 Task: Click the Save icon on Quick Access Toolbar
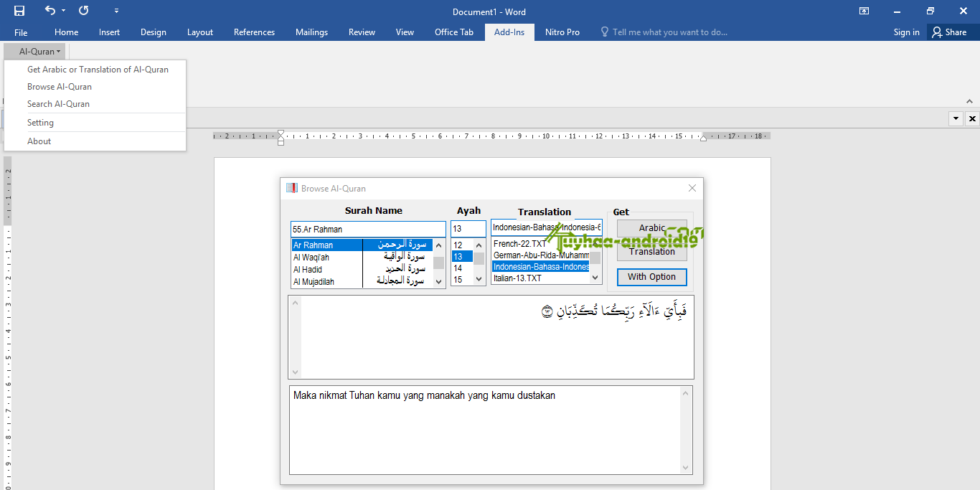coord(19,11)
